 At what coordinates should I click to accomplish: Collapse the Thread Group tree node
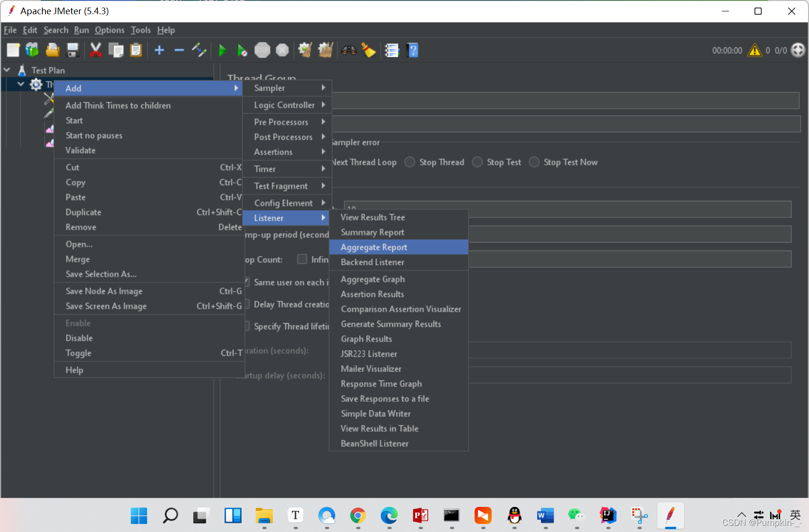coord(21,84)
